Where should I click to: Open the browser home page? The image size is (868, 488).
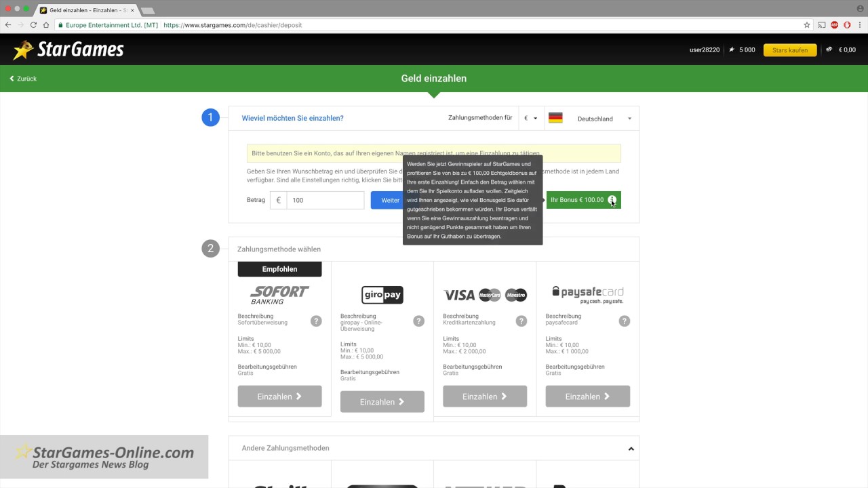pyautogui.click(x=46, y=25)
